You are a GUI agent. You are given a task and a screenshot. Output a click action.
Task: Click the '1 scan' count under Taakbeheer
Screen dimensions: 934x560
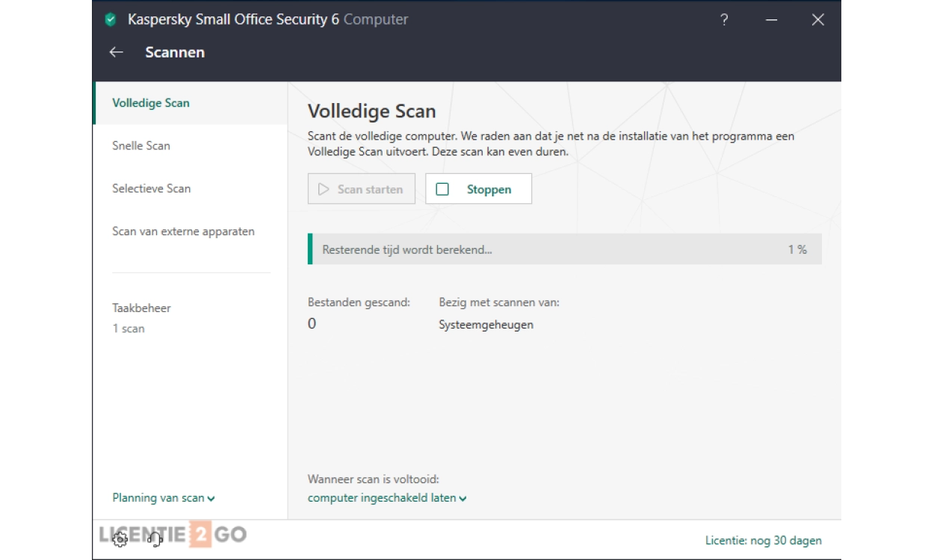click(129, 329)
